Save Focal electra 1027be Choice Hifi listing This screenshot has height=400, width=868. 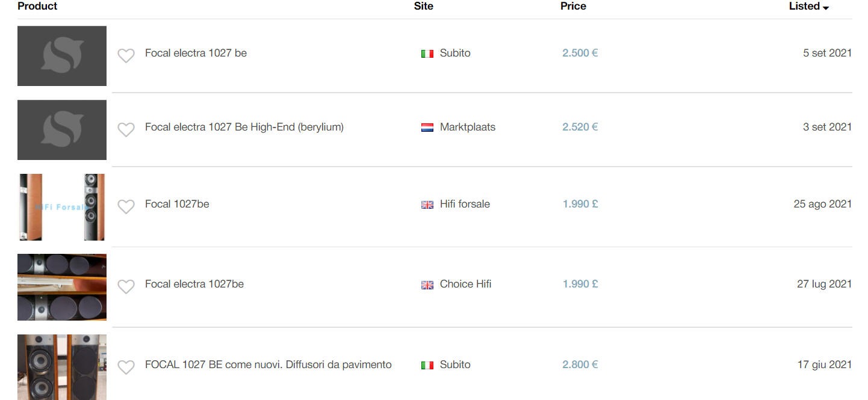(126, 287)
